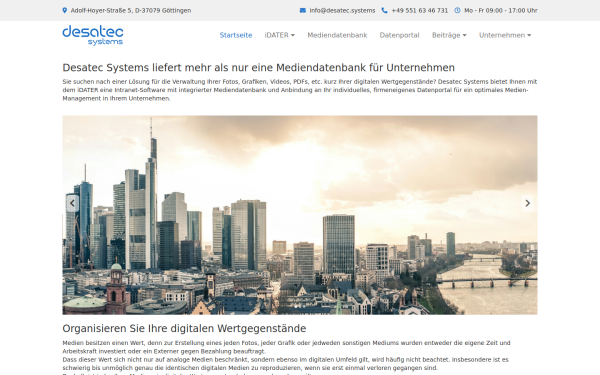Open the Mediendatenbank page

pyautogui.click(x=337, y=35)
